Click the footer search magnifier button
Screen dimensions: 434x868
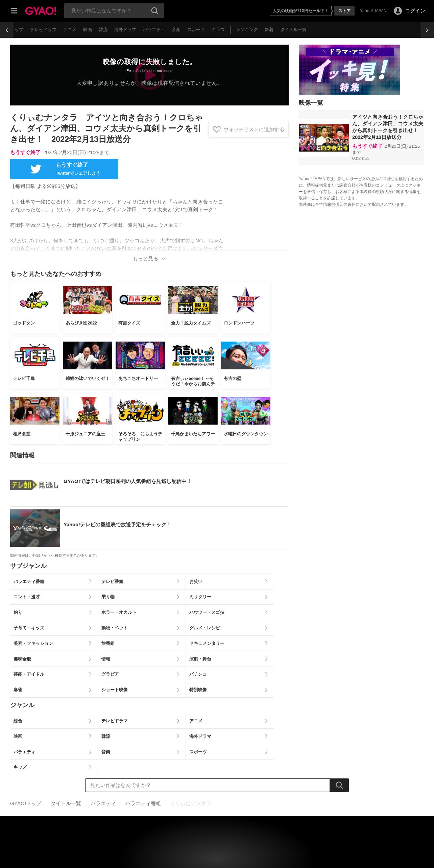tap(339, 785)
